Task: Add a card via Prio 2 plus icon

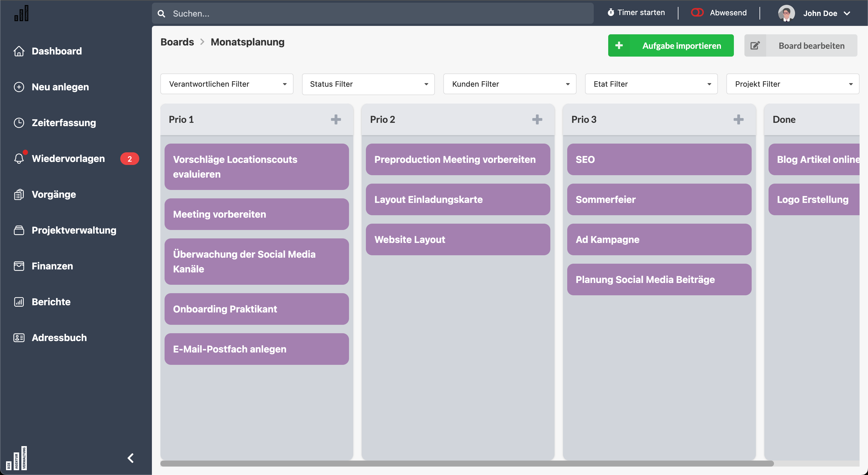Action: (537, 119)
